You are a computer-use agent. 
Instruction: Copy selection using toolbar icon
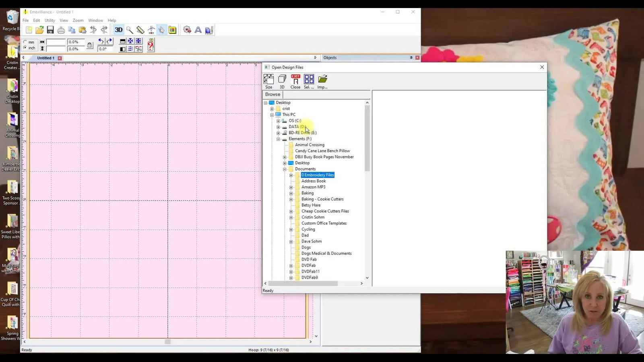click(x=72, y=30)
